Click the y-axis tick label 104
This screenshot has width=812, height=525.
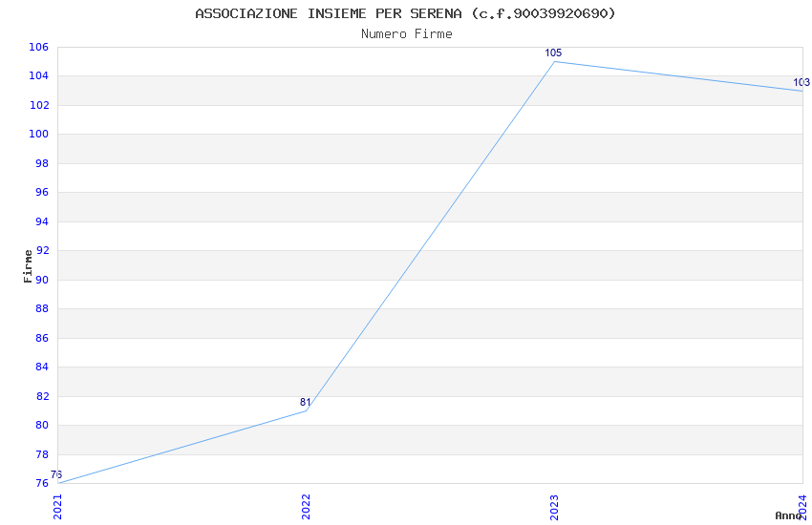click(x=39, y=76)
